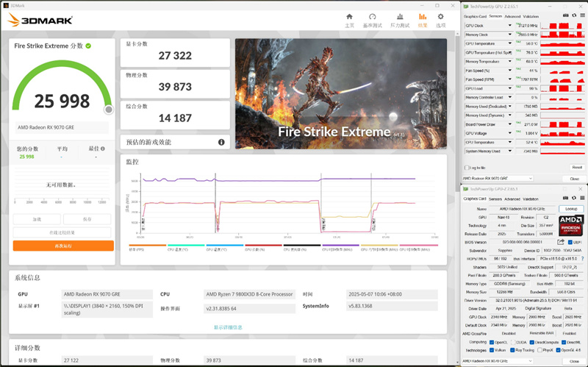Click the BIOS export share icon
The image size is (588, 367).
(562, 241)
